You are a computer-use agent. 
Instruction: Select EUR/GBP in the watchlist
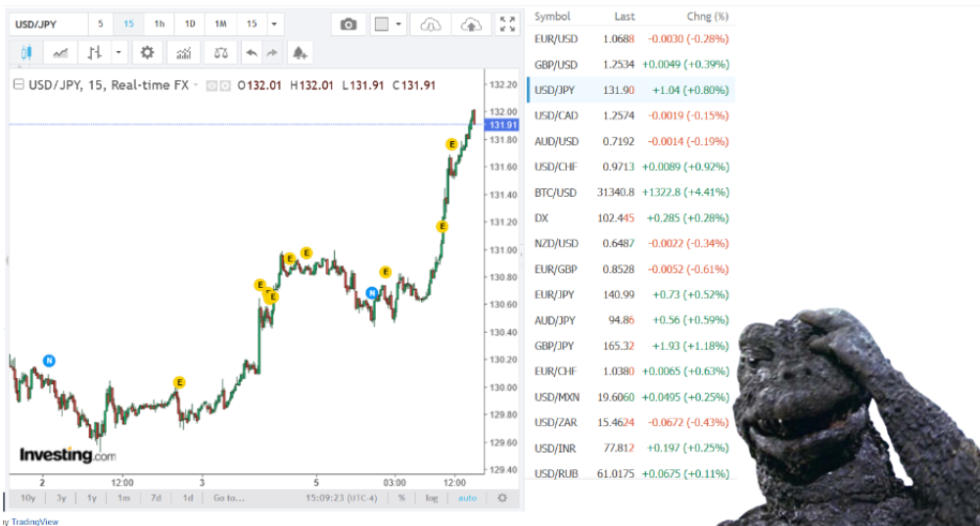(x=631, y=269)
